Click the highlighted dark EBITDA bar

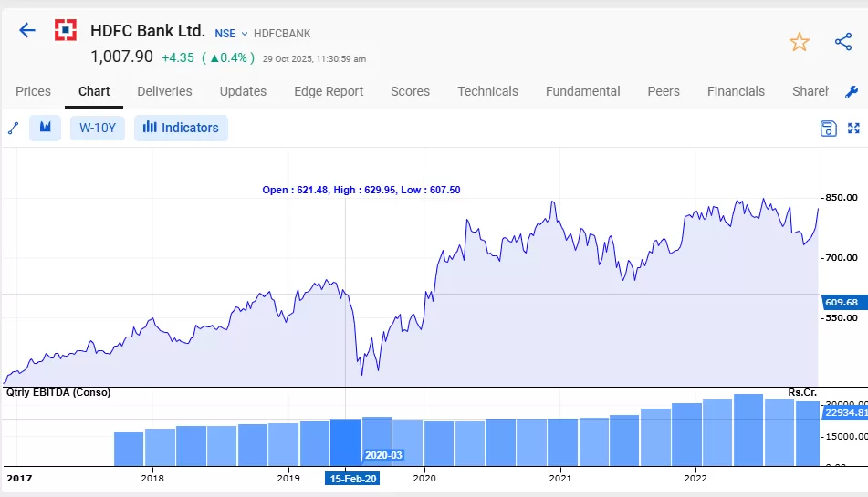345,443
